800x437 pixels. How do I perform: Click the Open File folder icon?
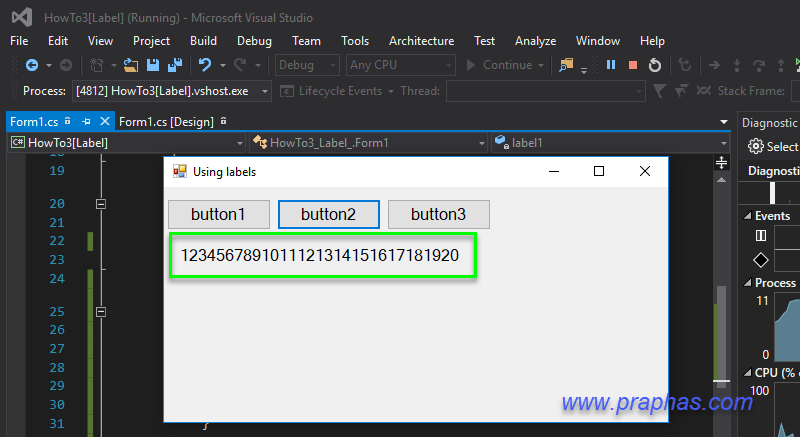point(131,65)
